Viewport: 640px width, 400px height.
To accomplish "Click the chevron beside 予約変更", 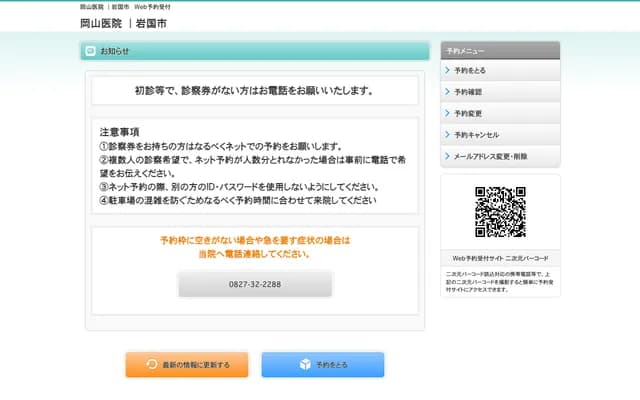I will coord(447,113).
